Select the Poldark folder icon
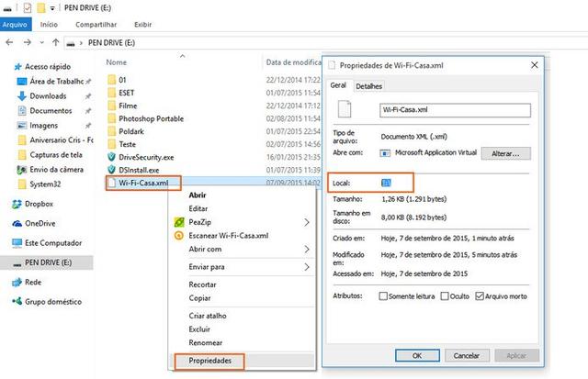This screenshot has width=588, height=379. 112,131
